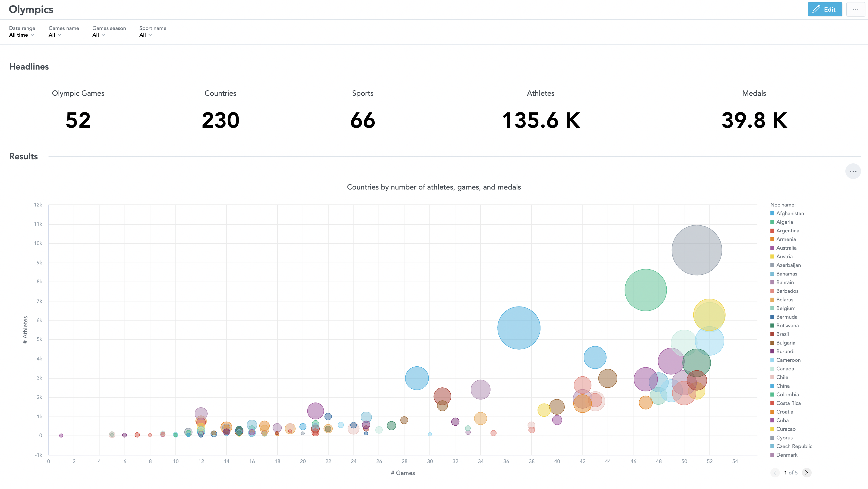Screen dimensions: 868x489
Task: Click the previous legend page arrow
Action: (x=775, y=473)
